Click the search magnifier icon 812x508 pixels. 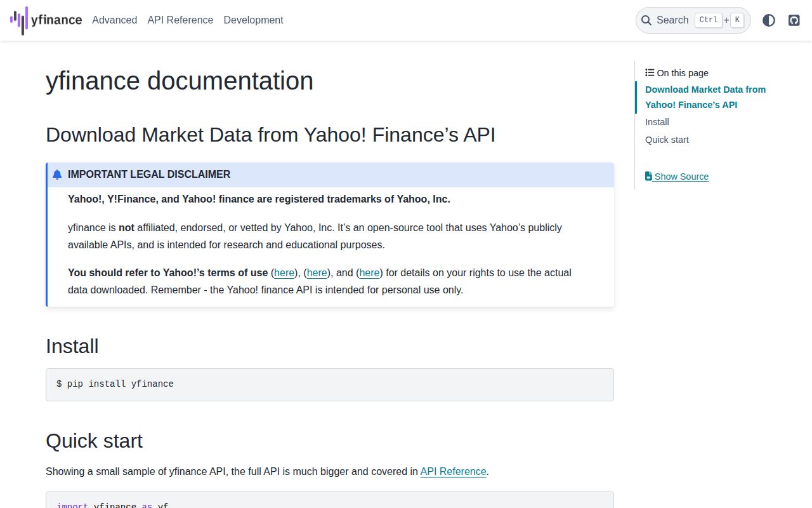(x=646, y=20)
